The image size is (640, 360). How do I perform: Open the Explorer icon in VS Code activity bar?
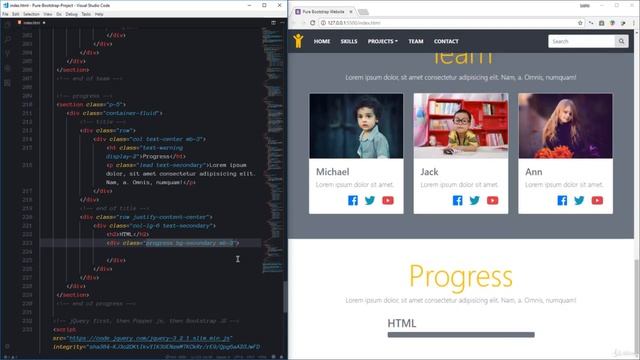pos(7,25)
